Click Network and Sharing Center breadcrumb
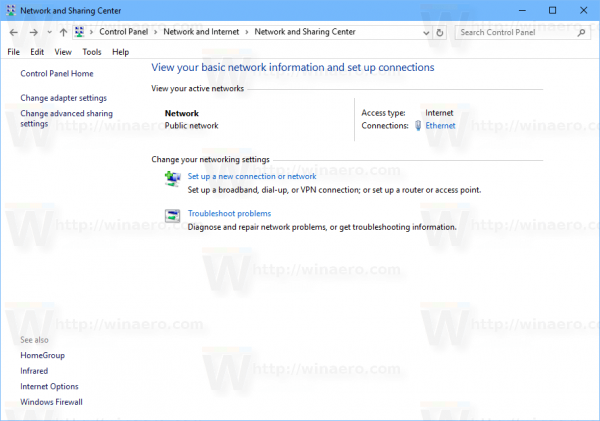The height and width of the screenshot is (421, 600). (x=305, y=32)
